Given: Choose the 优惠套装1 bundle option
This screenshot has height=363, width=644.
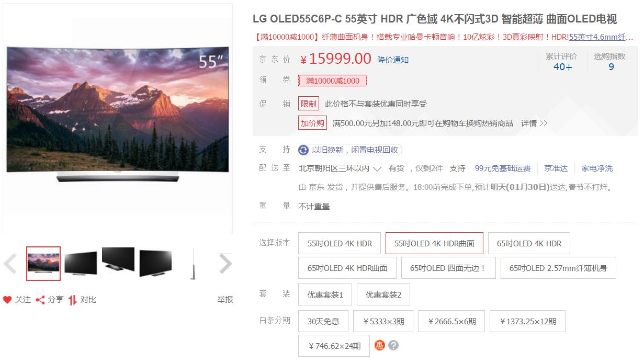Looking at the screenshot, I should click(325, 294).
